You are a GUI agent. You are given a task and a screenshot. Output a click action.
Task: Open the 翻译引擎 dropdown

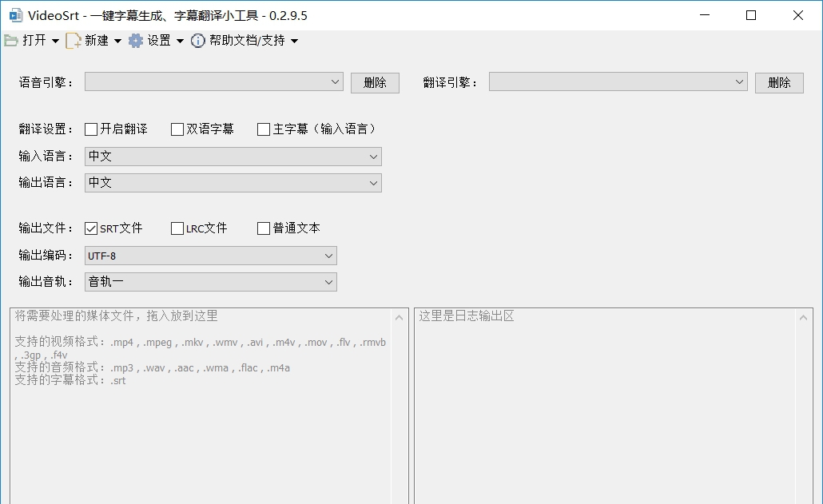[740, 81]
